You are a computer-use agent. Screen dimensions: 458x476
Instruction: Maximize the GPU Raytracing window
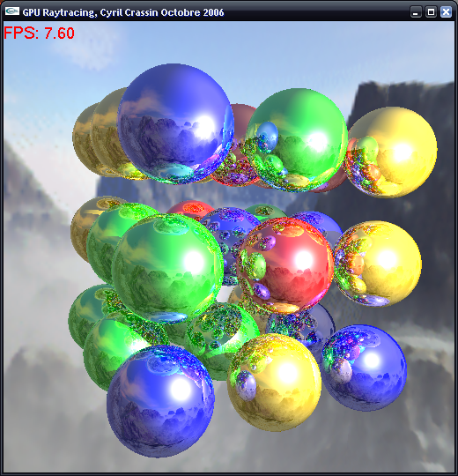click(x=431, y=12)
